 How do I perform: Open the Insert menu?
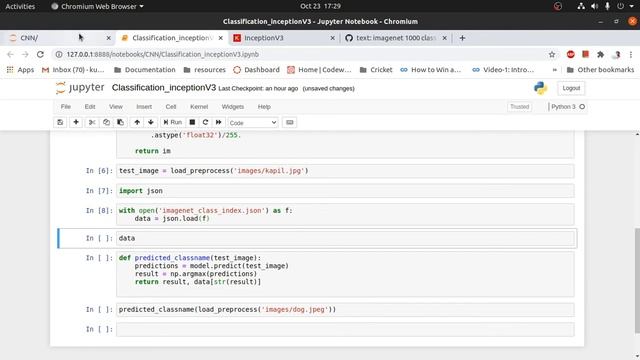pos(144,107)
